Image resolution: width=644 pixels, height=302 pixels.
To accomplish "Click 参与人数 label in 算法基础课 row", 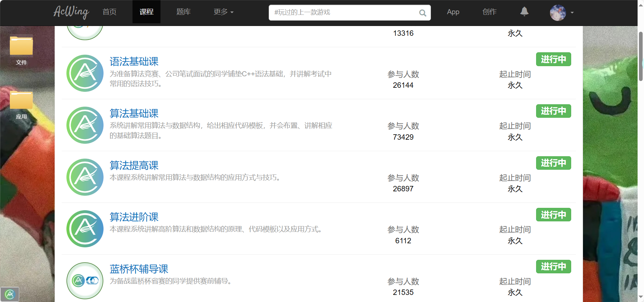I will click(403, 126).
